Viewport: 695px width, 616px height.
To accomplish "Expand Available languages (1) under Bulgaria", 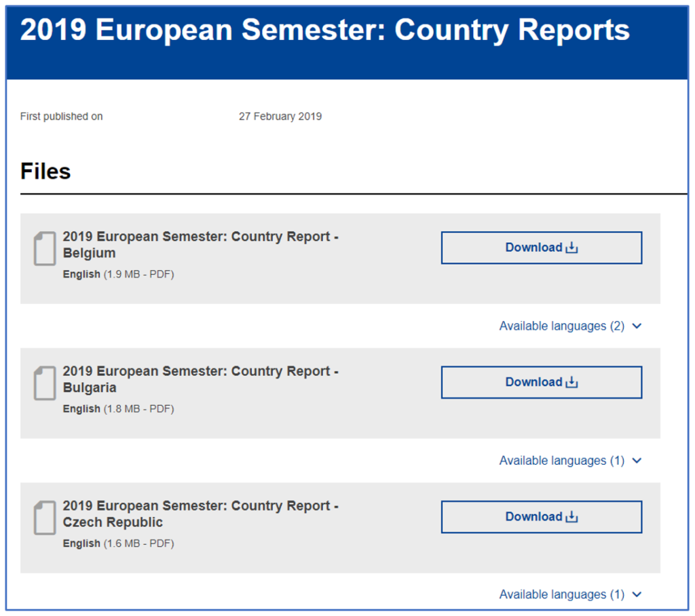I will pos(570,461).
